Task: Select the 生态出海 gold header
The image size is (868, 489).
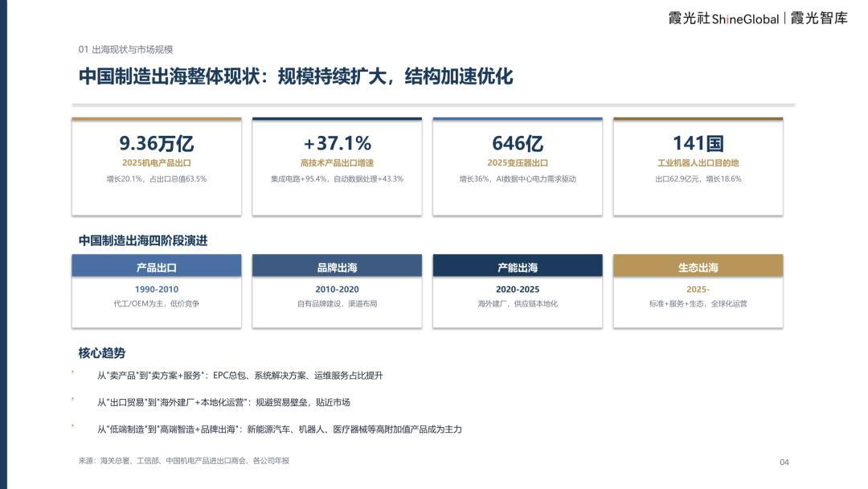Action: pyautogui.click(x=698, y=266)
